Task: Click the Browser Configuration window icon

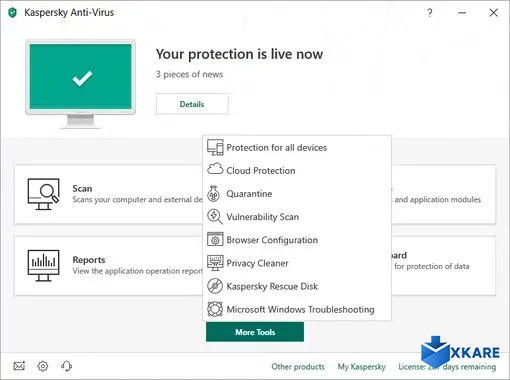Action: (x=215, y=239)
